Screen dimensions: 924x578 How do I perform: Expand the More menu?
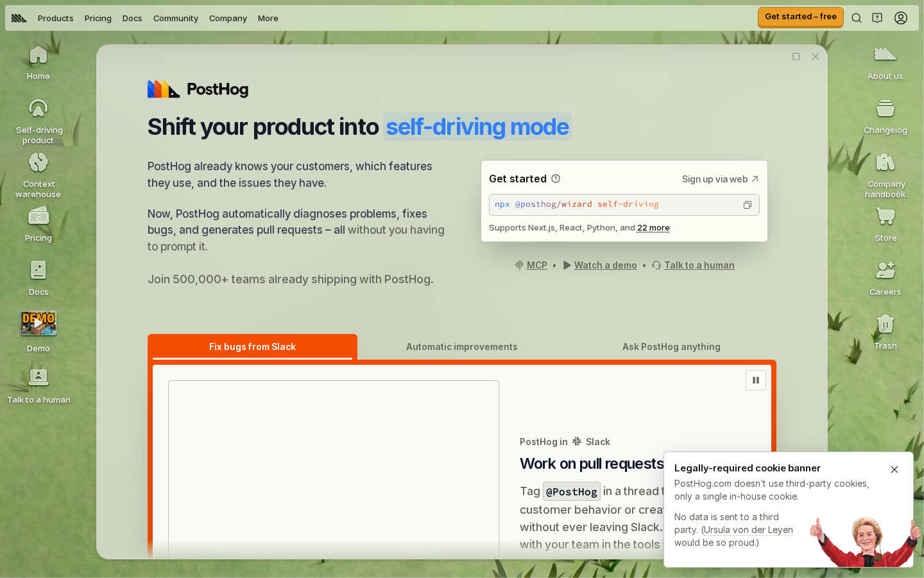coord(268,18)
